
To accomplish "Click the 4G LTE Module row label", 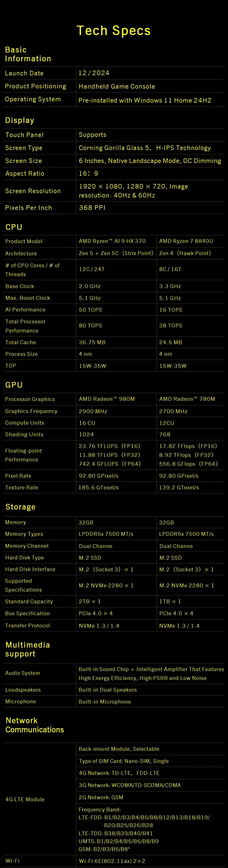I will (25, 799).
